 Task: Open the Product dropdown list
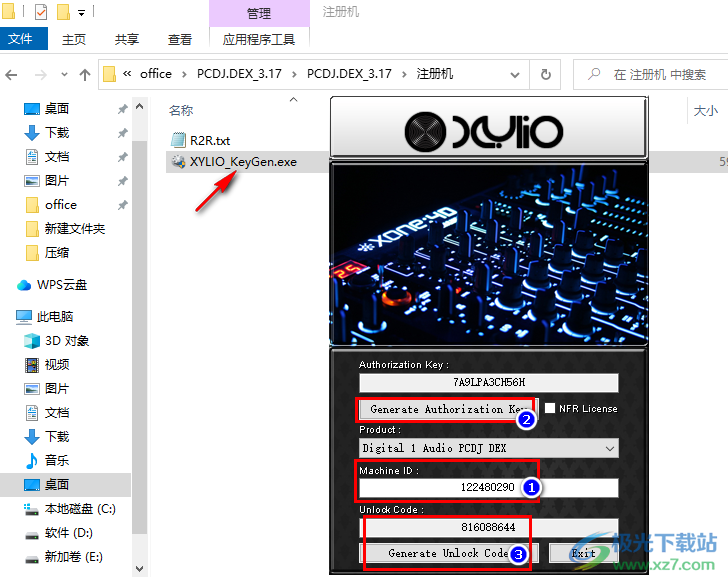[488, 448]
